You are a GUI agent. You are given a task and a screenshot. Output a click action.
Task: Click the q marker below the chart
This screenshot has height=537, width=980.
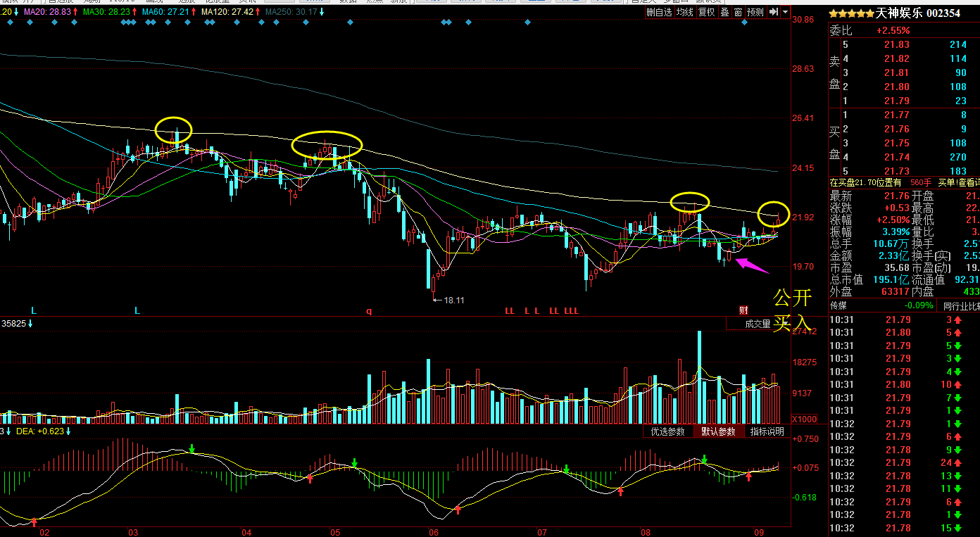pos(368,310)
